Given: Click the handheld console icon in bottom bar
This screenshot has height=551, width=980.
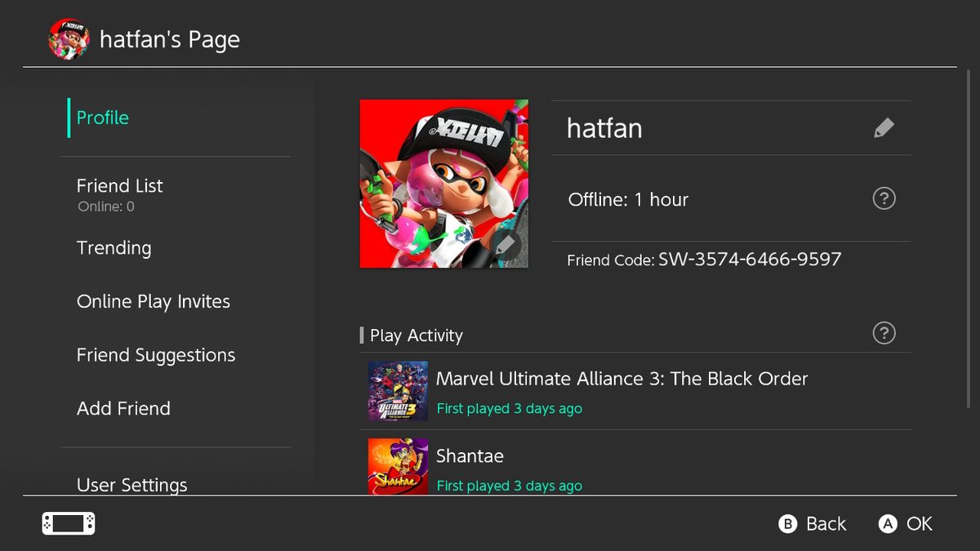Looking at the screenshot, I should 68,523.
